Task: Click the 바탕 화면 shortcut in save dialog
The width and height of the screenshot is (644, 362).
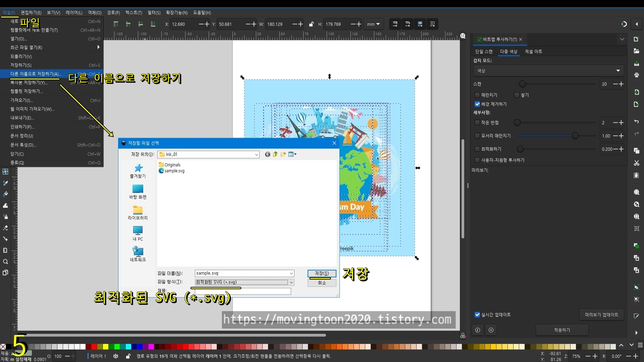Action: (x=138, y=192)
